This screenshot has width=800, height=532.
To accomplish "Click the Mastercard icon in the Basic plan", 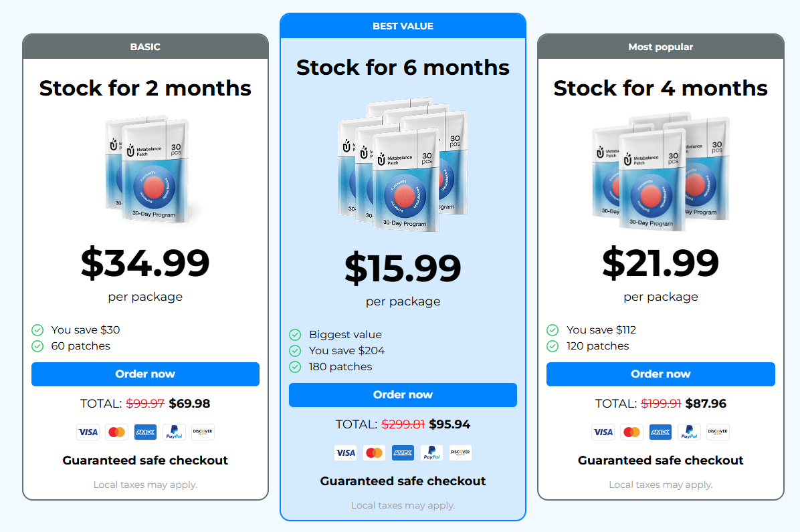I will [x=117, y=432].
